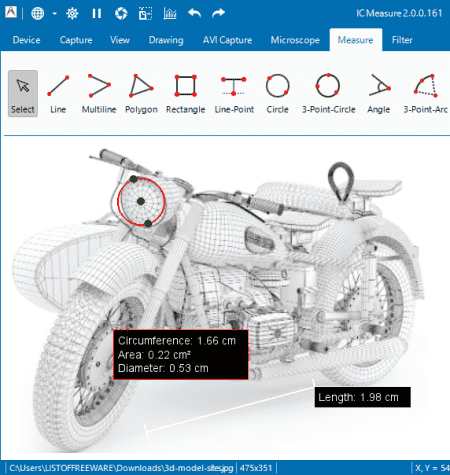Click the top handle of red circle

tap(133, 179)
